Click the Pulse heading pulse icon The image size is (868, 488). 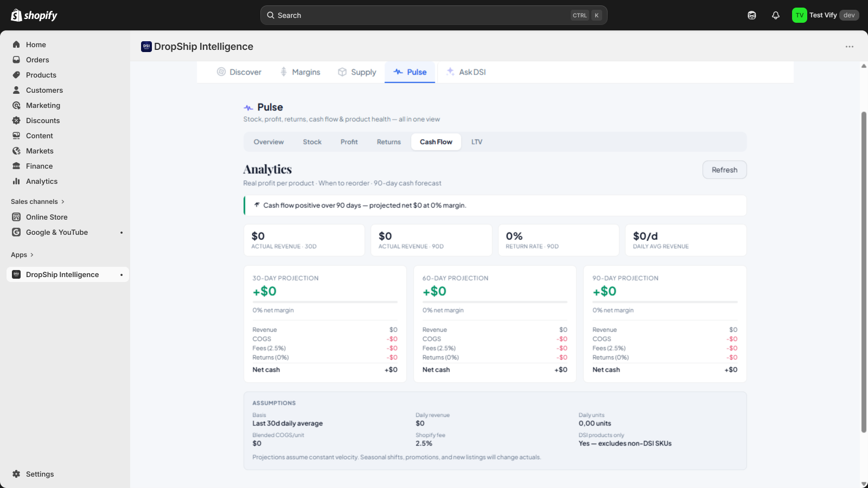click(248, 107)
